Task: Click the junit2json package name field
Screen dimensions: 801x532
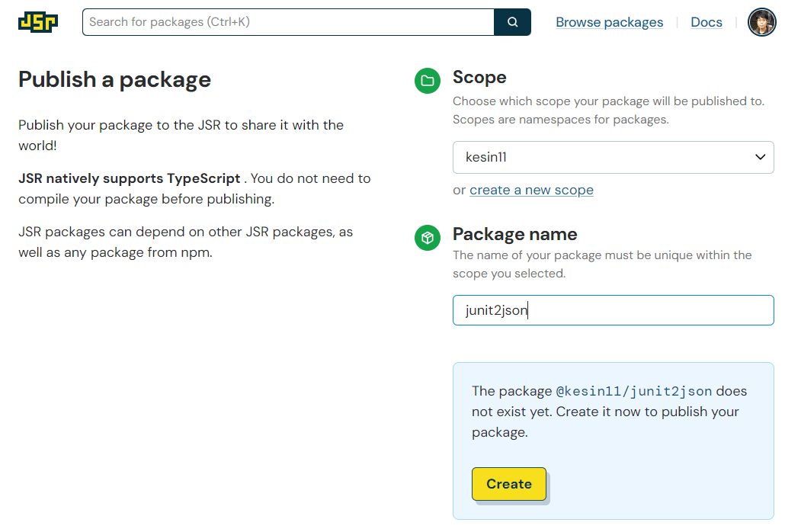Action: tap(613, 310)
